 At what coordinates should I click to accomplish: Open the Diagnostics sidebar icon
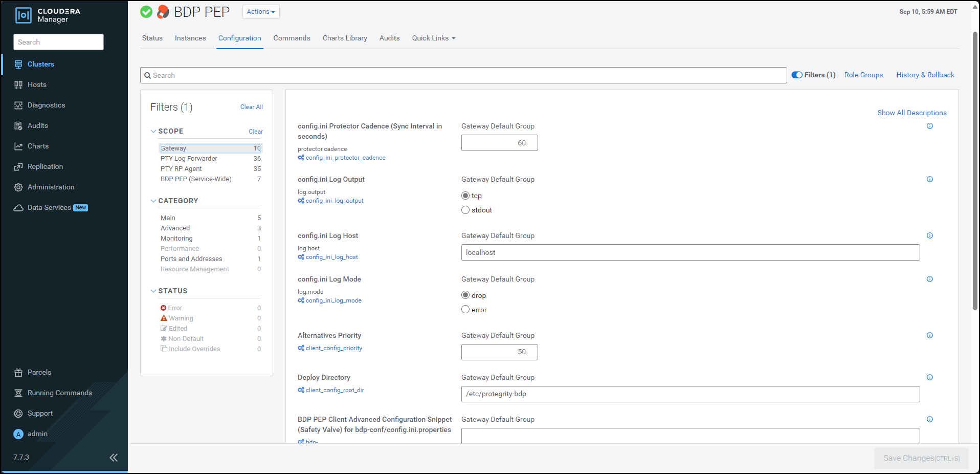pyautogui.click(x=18, y=105)
